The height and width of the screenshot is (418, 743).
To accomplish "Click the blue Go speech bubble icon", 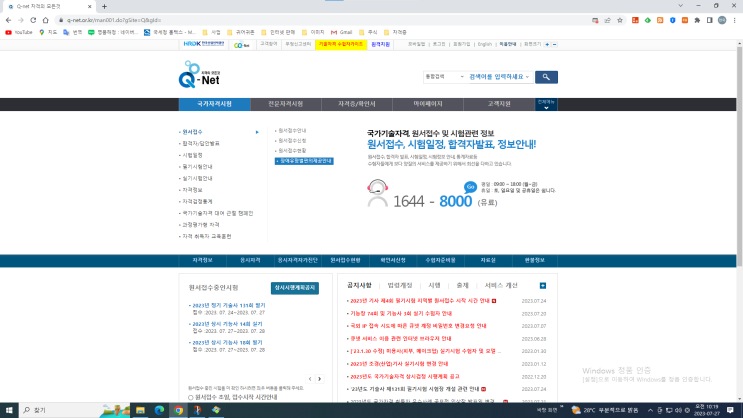I will (x=470, y=187).
